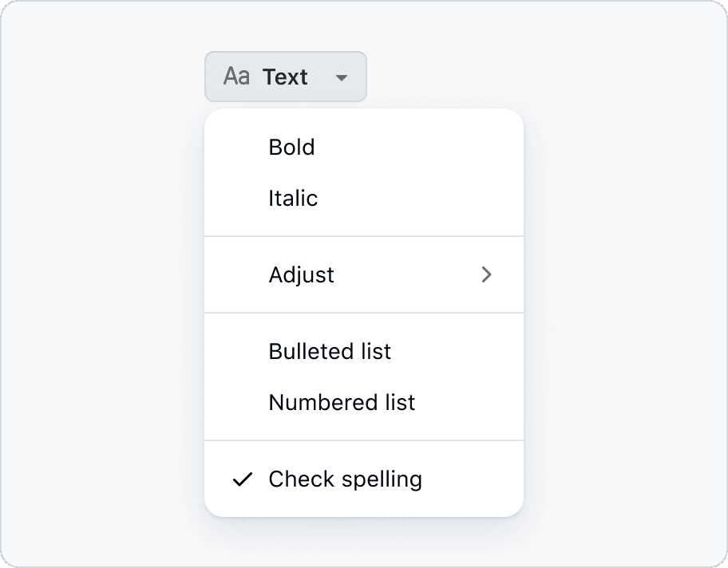Click empty indent left of Bulleted list
Screen dimensions: 728x568
[239, 351]
